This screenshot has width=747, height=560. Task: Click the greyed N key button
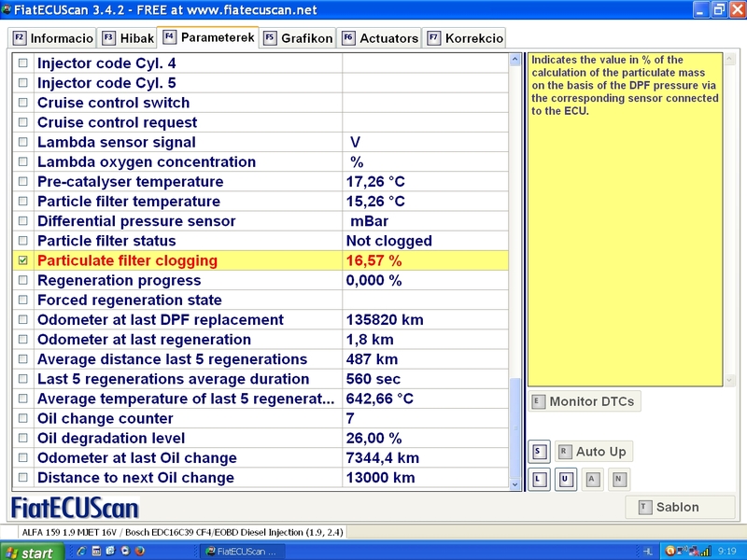(618, 479)
